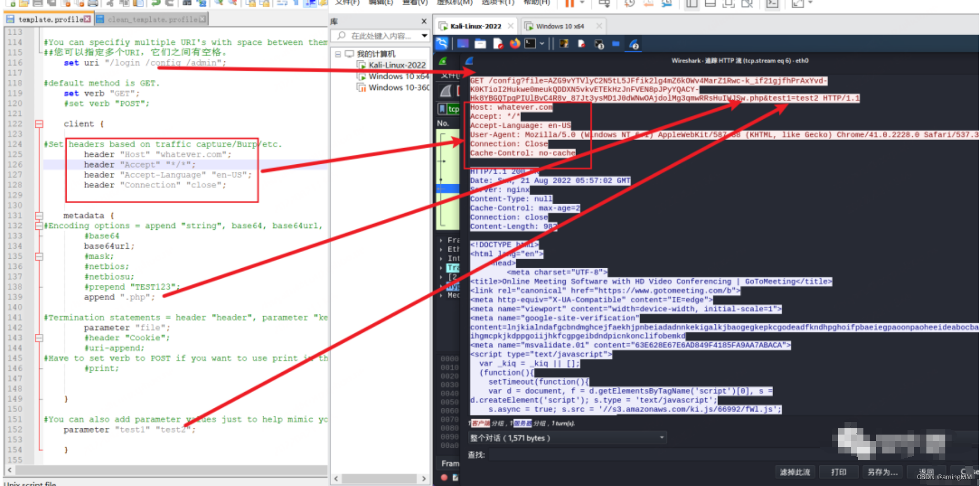Pause the virtual machine with orange pause button
Image resolution: width=980 pixels, height=486 pixels.
tap(569, 3)
